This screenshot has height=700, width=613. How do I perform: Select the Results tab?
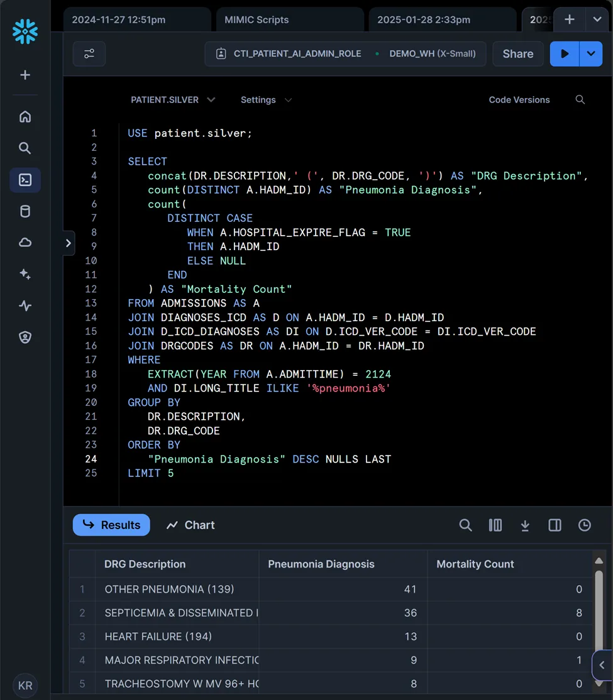(111, 525)
